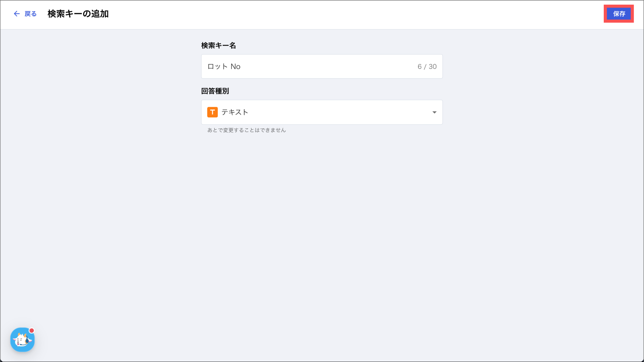Screen dimensions: 644x362
Task: Click the 検索キー名 field label
Action: (x=219, y=46)
